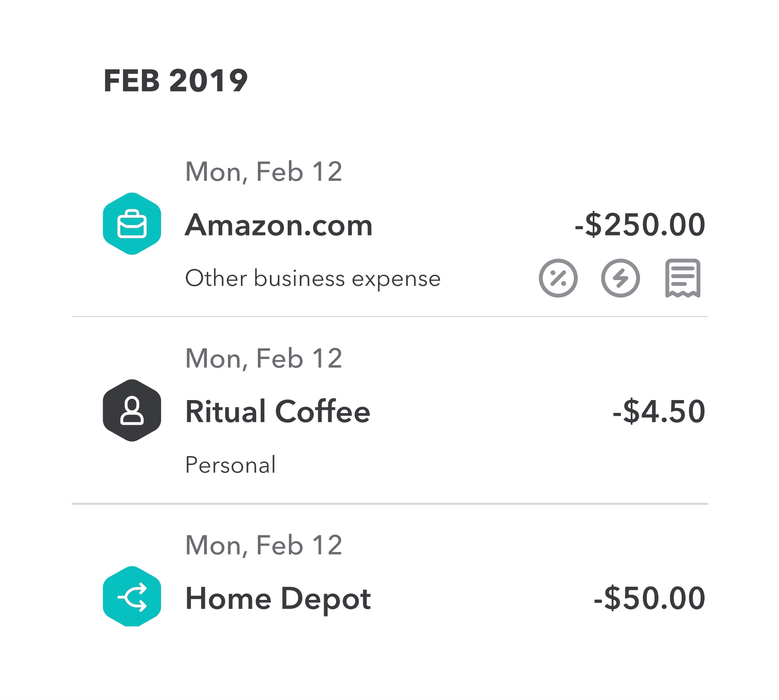Click the dark personal profile hexagon icon
779x700 pixels.
[132, 410]
